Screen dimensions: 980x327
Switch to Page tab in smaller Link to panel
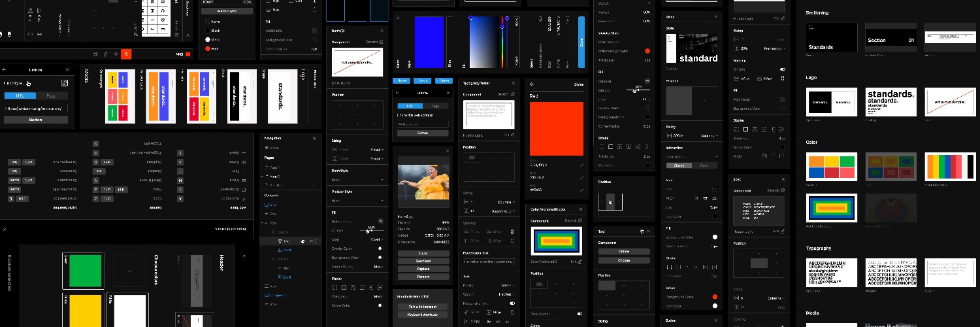(435, 105)
